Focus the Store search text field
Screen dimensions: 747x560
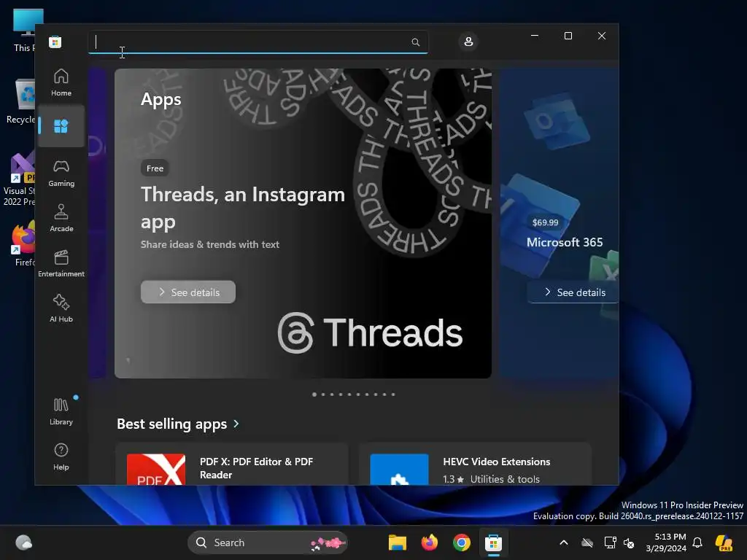[258, 42]
